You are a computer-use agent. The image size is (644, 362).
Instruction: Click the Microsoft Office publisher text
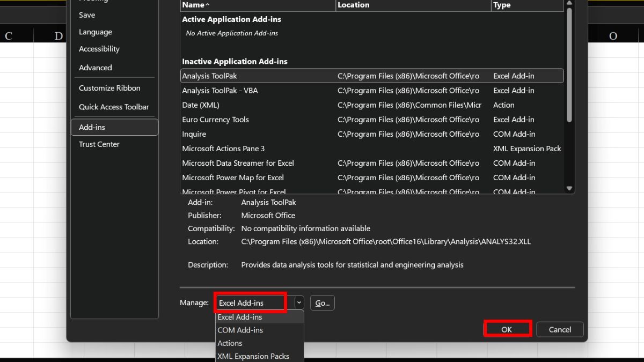click(x=268, y=216)
